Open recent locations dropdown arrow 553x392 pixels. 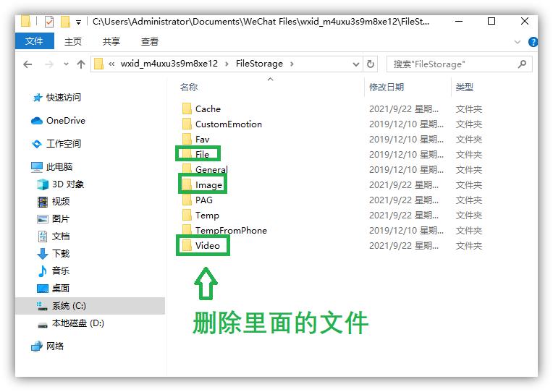coord(66,64)
